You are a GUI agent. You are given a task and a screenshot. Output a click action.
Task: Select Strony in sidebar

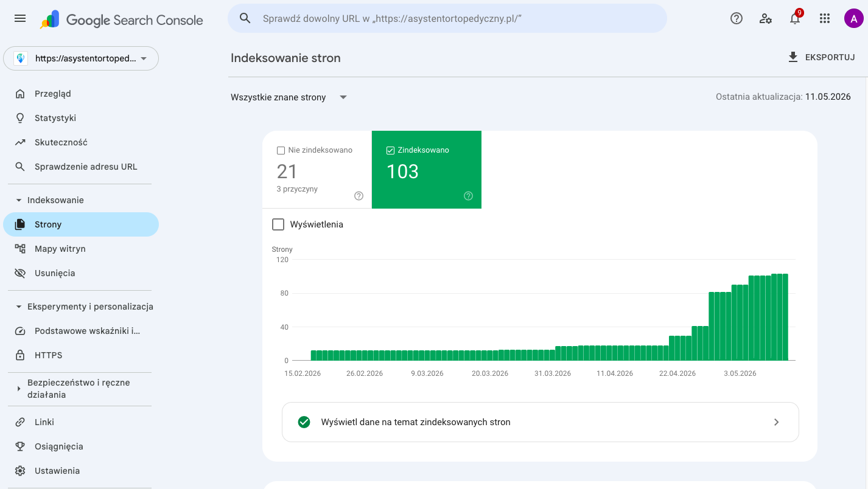tap(81, 224)
